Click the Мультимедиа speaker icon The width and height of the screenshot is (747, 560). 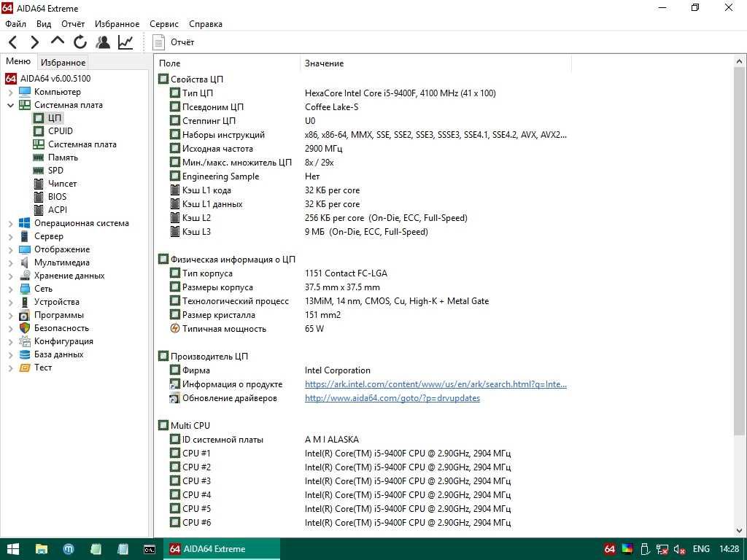coord(25,262)
